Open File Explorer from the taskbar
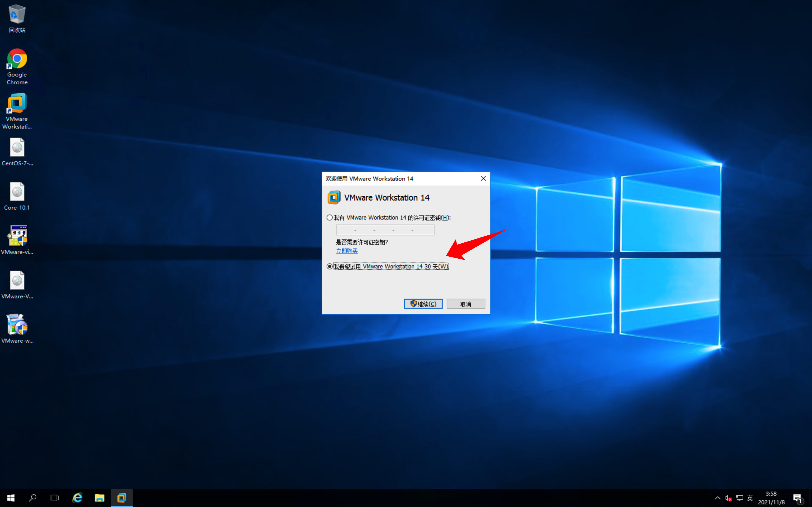This screenshot has width=812, height=507. tap(99, 498)
